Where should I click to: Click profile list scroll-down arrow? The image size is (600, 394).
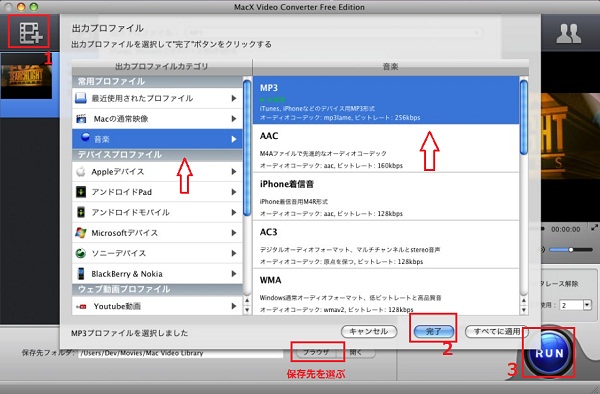tap(523, 310)
